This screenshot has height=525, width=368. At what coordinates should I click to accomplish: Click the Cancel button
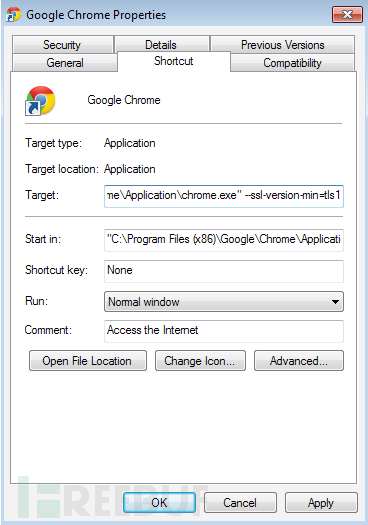pos(240,502)
